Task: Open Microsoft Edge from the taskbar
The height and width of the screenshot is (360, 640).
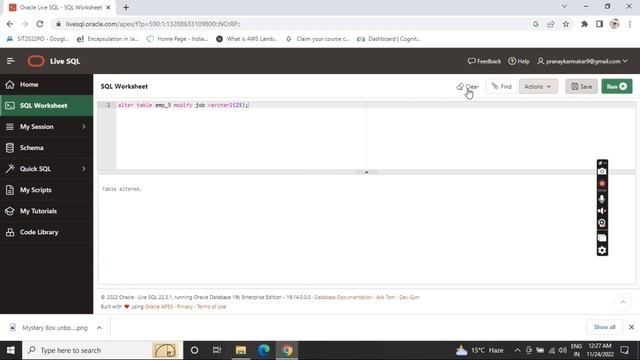Action: point(264,350)
